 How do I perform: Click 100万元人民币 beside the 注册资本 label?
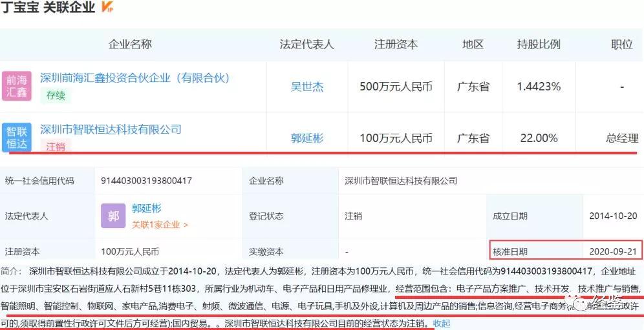pos(130,252)
